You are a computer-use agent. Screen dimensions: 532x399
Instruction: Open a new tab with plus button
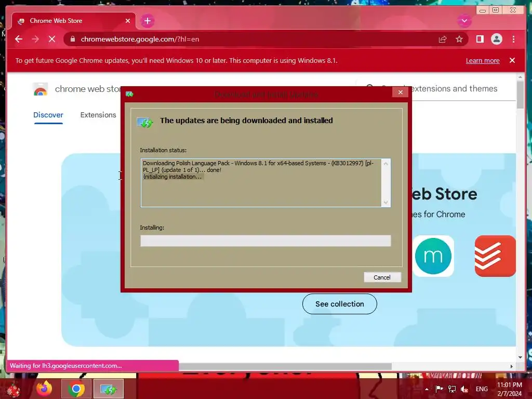coord(147,21)
